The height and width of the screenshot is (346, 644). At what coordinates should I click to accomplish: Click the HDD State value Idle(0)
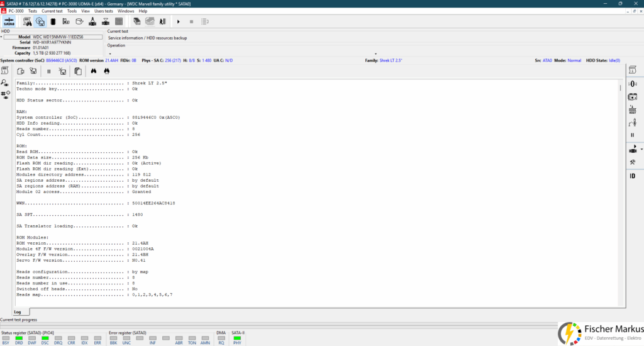(x=614, y=60)
